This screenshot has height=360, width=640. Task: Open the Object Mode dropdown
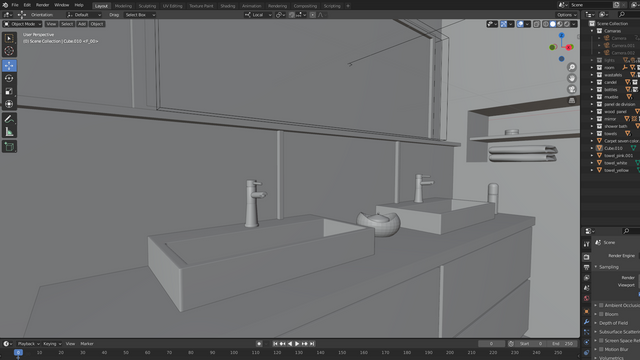[22, 24]
